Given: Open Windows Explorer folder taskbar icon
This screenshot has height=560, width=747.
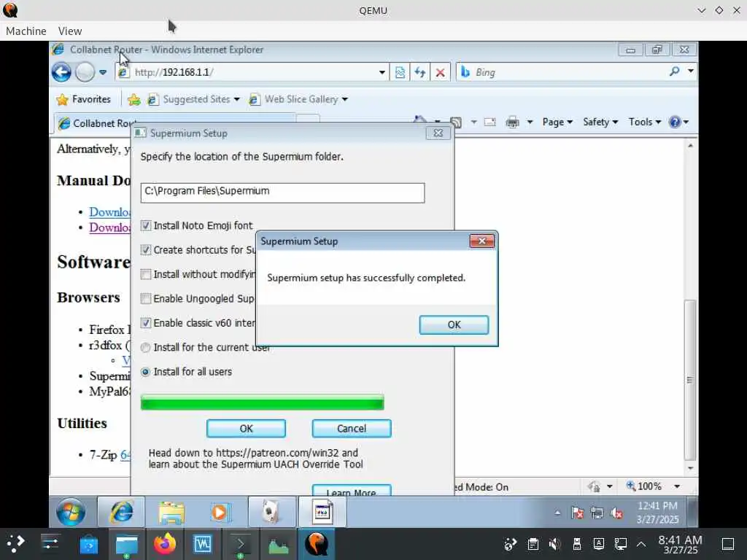Looking at the screenshot, I should click(171, 512).
